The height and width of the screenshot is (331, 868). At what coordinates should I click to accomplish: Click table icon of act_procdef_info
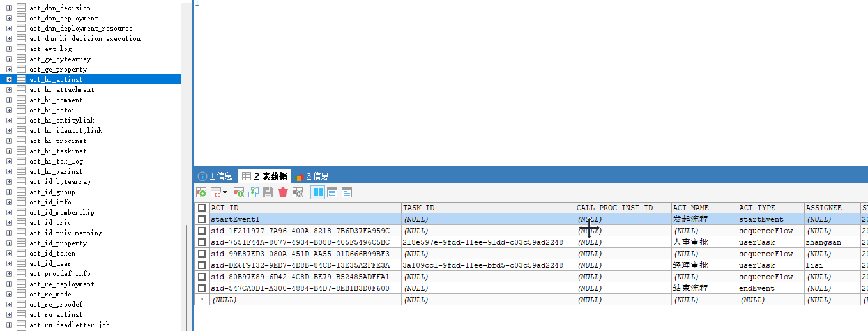21,273
